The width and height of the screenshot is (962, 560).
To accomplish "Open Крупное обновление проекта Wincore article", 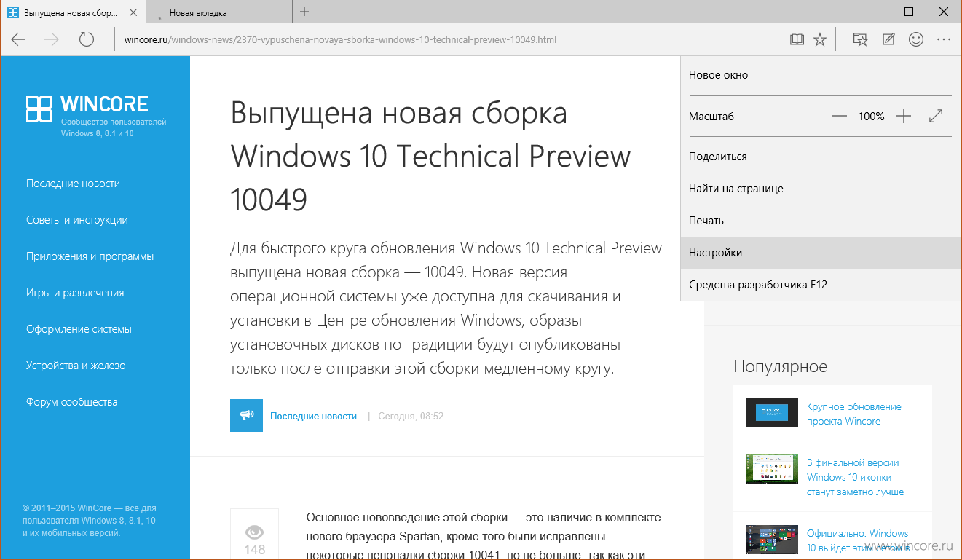I will (854, 414).
